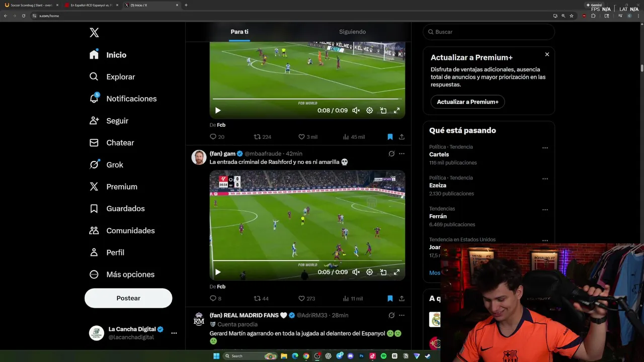644x362 pixels.
Task: Open options for Ezeiza trend
Action: click(545, 178)
